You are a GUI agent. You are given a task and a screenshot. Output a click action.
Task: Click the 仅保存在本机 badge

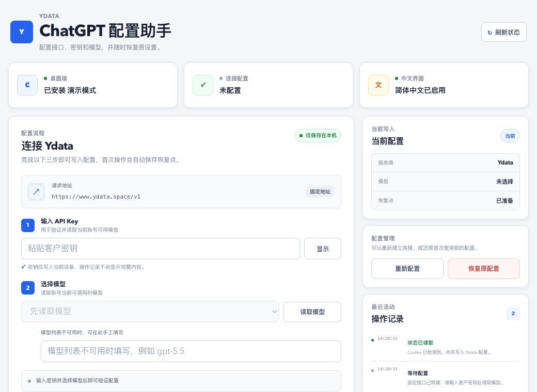[x=318, y=136]
